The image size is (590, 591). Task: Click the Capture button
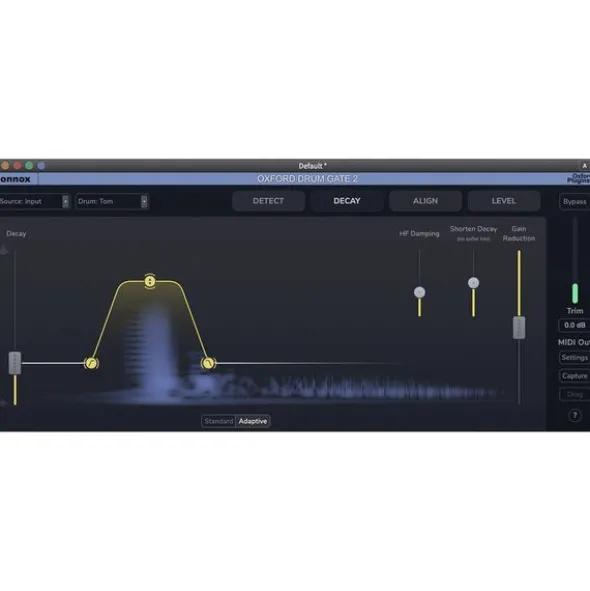click(574, 376)
